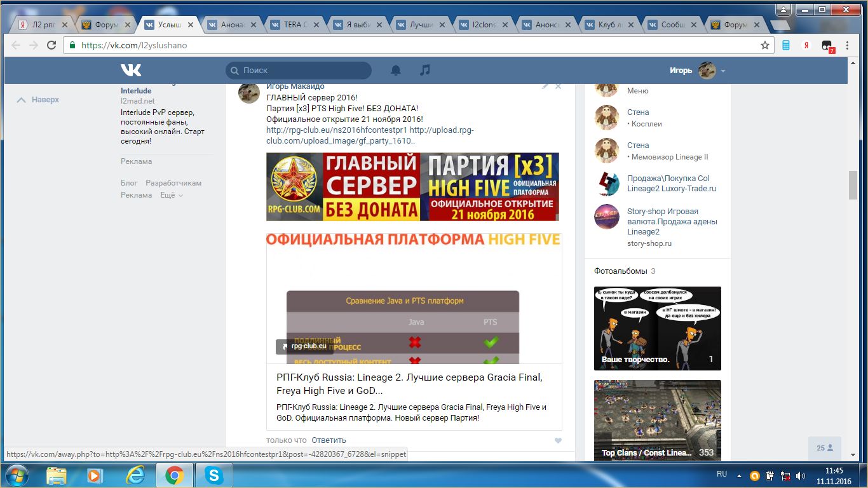Open Windows Media Player from the taskbar
The width and height of the screenshot is (868, 488).
tap(95, 475)
